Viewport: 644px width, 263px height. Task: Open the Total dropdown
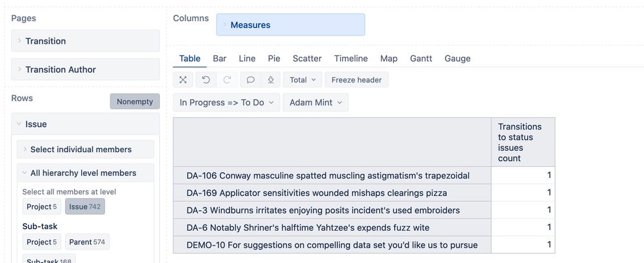(x=303, y=80)
